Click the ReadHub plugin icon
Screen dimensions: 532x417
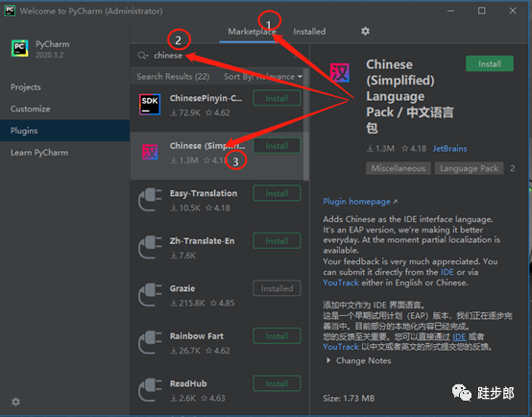pyautogui.click(x=150, y=390)
